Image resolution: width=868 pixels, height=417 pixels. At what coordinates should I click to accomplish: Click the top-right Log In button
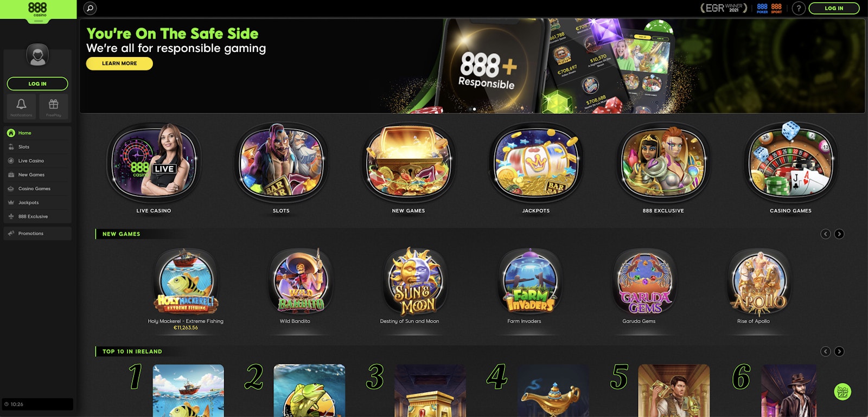834,8
